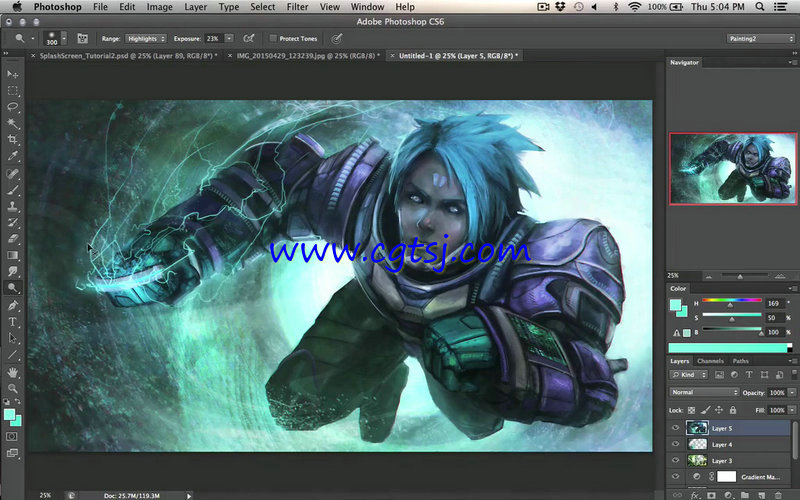The height and width of the screenshot is (500, 800).
Task: Select the Healing Brush tool
Action: click(x=12, y=173)
